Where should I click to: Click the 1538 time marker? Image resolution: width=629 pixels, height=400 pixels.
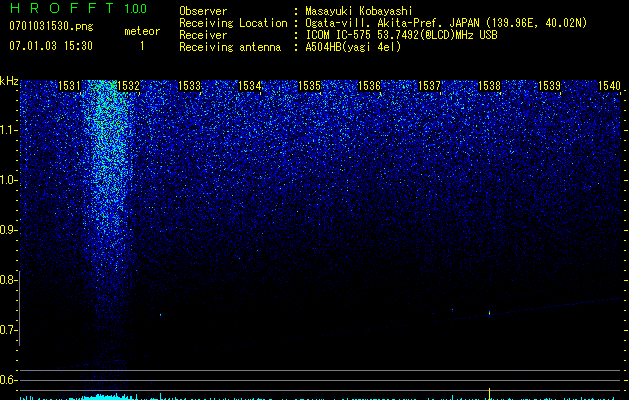(x=489, y=85)
